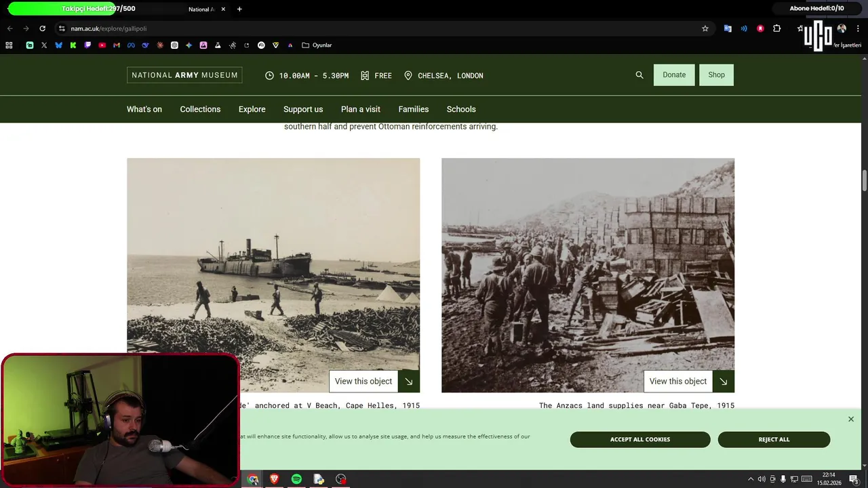Open the Chrome profile avatar
Image resolution: width=868 pixels, height=488 pixels.
click(x=842, y=28)
